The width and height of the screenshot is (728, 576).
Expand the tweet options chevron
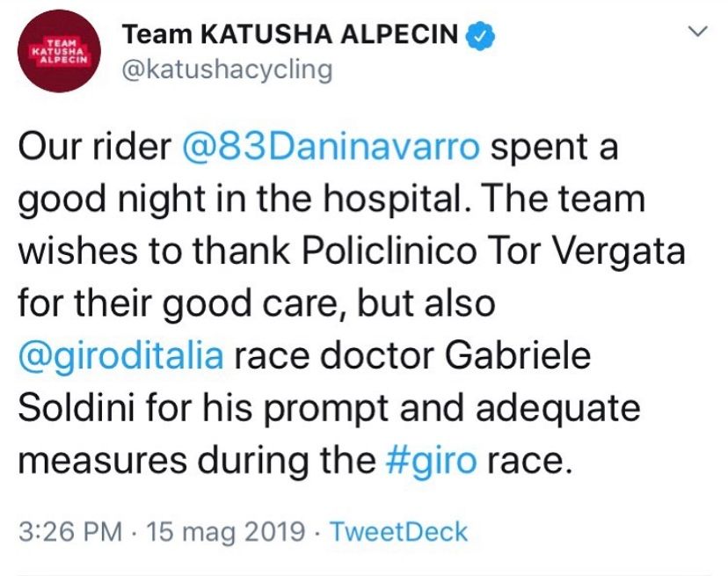click(699, 33)
